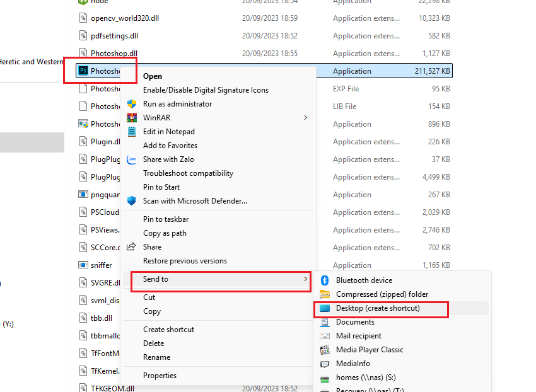The height and width of the screenshot is (392, 536).
Task: Select the opencv_world320.dll file
Action: point(124,18)
